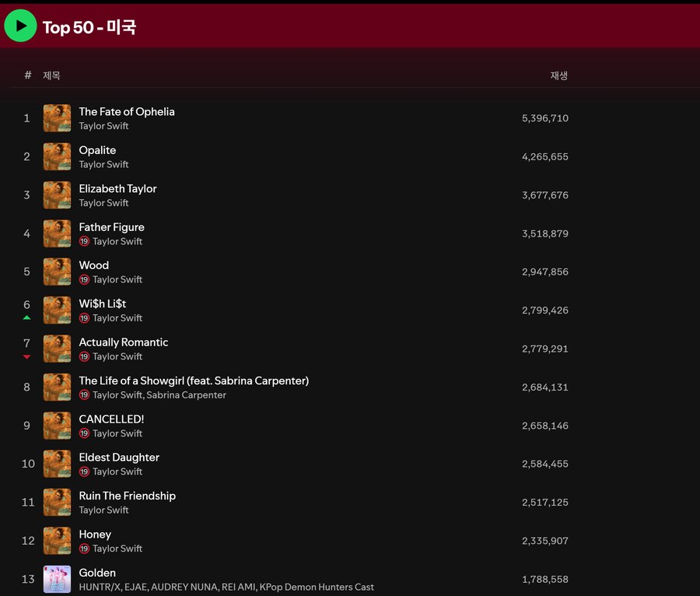Click the explicit 19 badge on Actually Romantic
This screenshot has width=700, height=596.
click(x=84, y=356)
